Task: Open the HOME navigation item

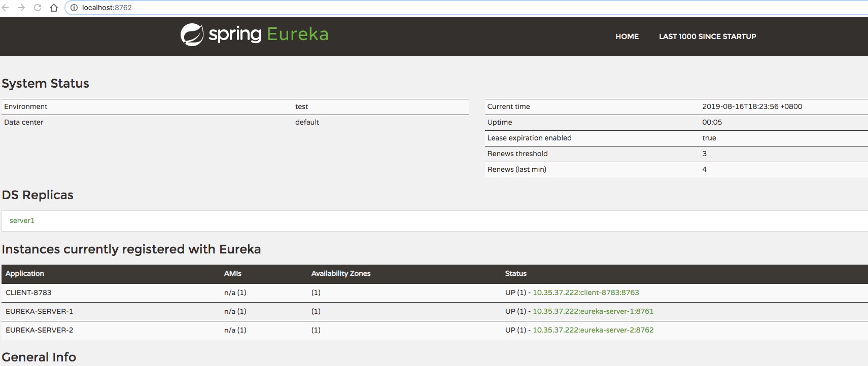Action: (627, 36)
